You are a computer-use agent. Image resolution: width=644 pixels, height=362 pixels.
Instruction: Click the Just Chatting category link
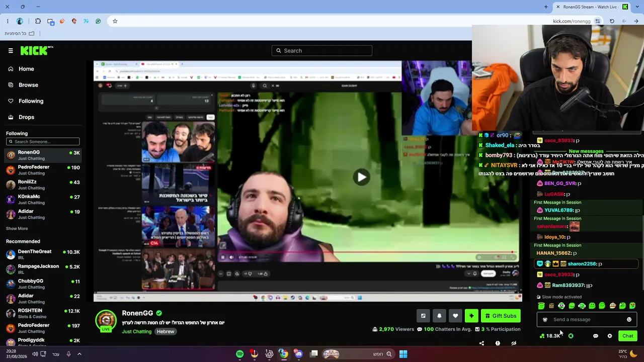pos(136,332)
